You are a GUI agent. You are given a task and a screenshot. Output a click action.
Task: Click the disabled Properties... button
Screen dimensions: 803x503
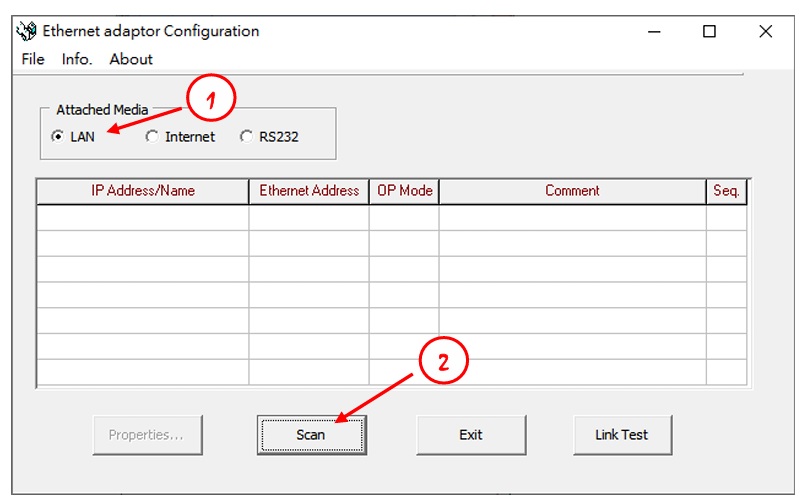coord(146,435)
